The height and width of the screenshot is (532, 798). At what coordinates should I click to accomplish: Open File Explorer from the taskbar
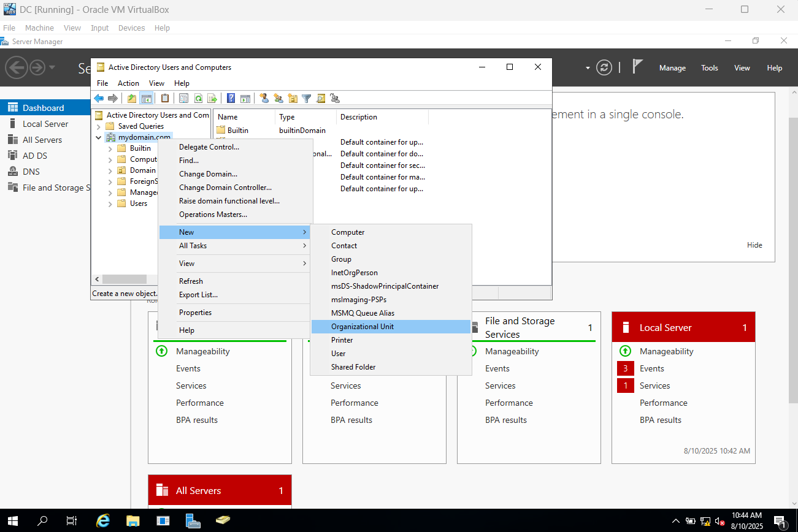pos(133,520)
